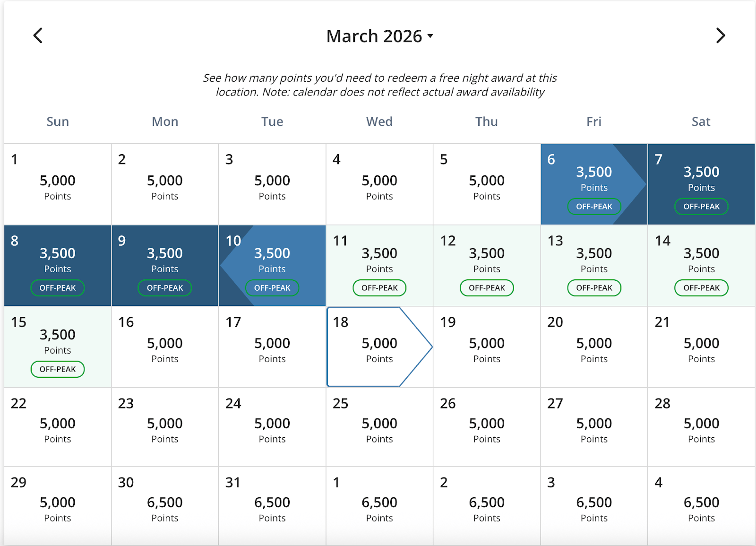This screenshot has width=756, height=546.
Task: Select March 18 highlighted date
Action: point(379,347)
